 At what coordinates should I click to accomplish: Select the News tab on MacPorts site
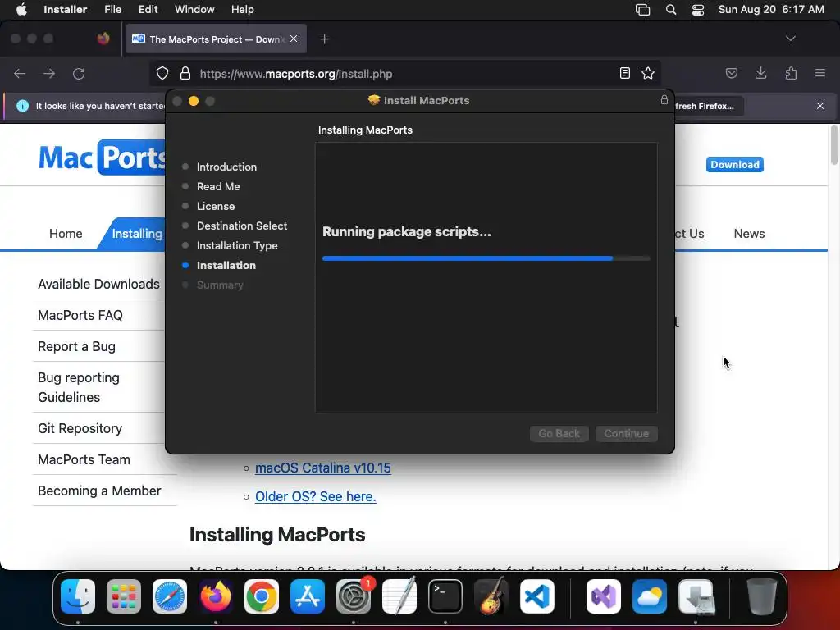point(749,234)
